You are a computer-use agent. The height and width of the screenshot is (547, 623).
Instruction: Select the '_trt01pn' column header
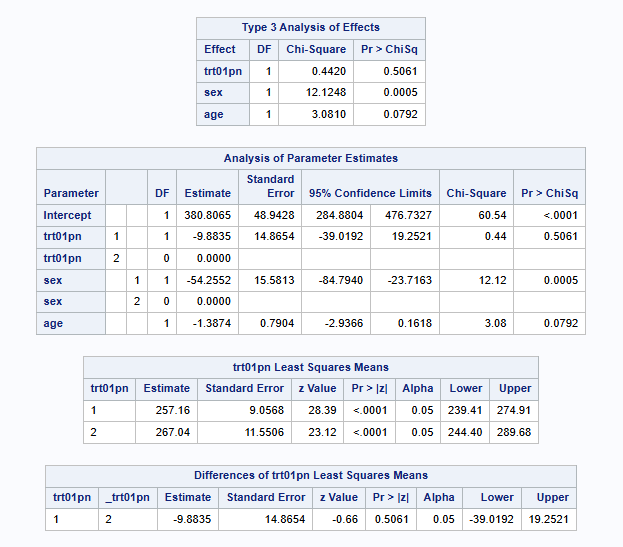[128, 497]
